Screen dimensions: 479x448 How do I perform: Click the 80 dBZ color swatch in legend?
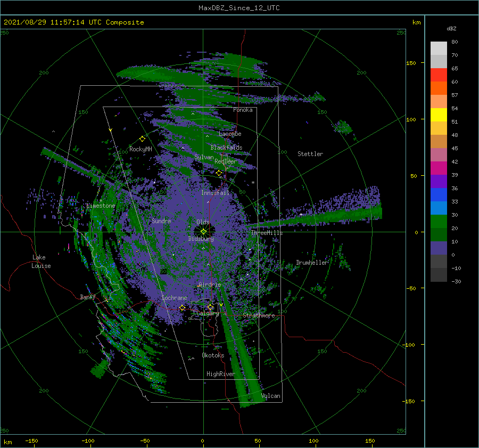click(439, 48)
